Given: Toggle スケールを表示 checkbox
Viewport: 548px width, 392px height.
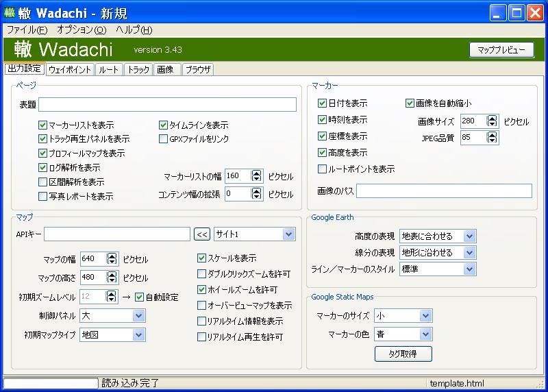Looking at the screenshot, I should click(x=201, y=258).
